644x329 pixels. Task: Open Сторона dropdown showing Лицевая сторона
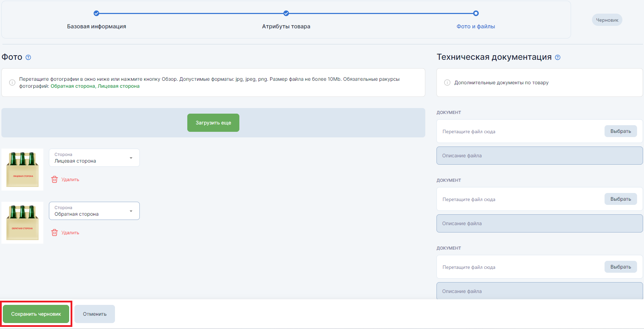[x=94, y=158]
